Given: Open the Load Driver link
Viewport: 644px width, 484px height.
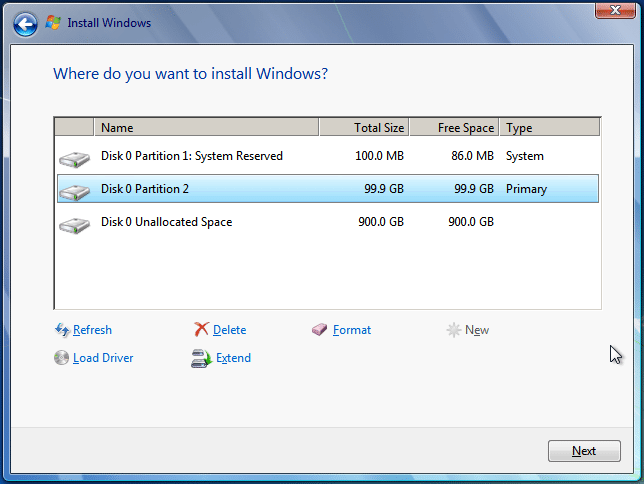Looking at the screenshot, I should pos(103,358).
